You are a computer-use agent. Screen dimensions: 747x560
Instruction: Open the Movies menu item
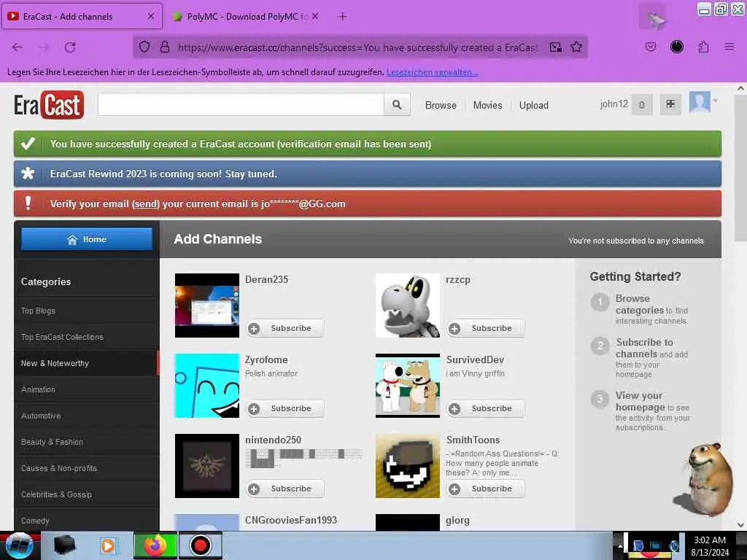tap(487, 105)
